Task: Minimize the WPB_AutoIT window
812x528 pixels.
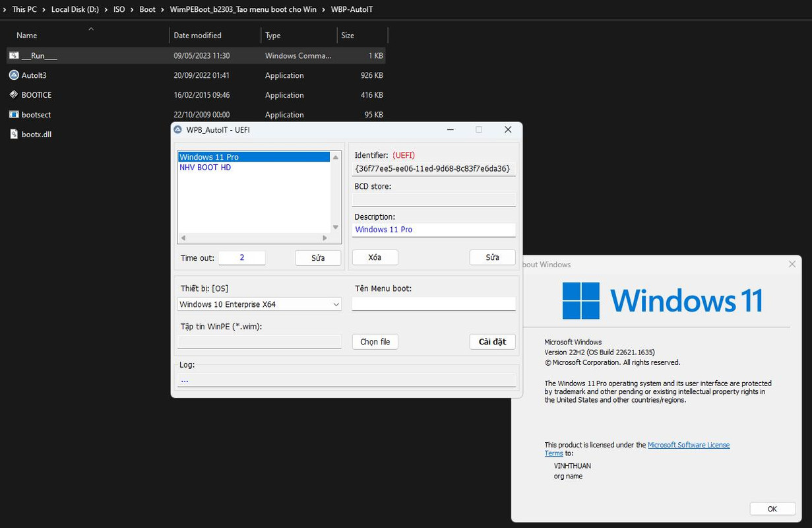Action: [x=450, y=129]
